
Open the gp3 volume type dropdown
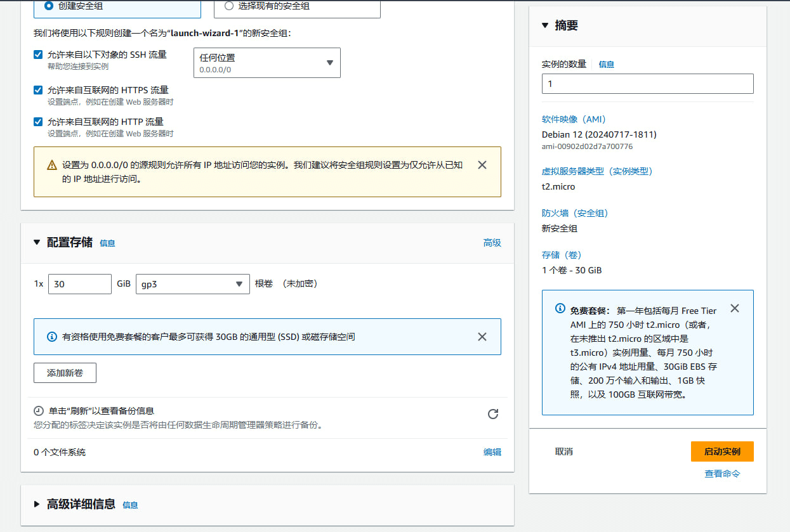(239, 283)
